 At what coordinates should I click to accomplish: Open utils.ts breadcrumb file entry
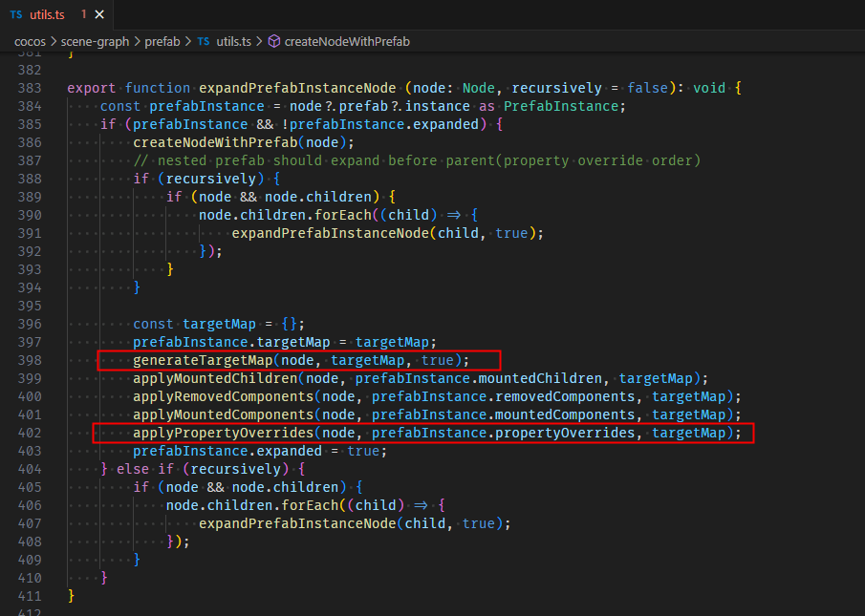(x=233, y=42)
